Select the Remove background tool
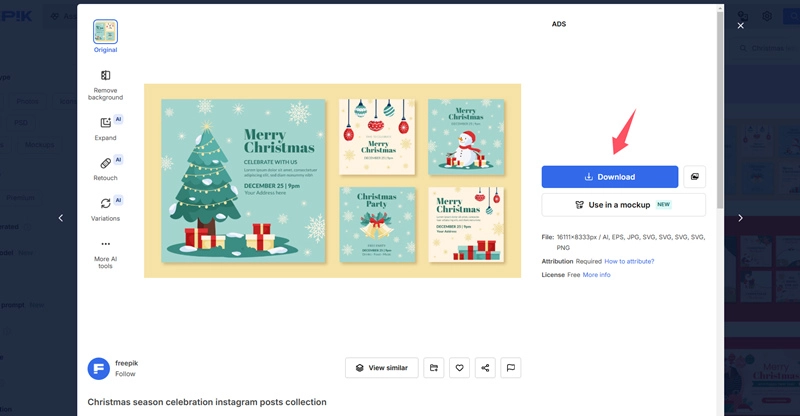 (105, 84)
